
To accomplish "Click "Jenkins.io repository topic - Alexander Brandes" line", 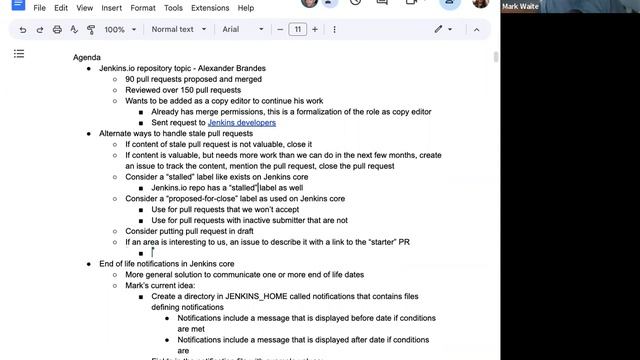I will click(182, 68).
